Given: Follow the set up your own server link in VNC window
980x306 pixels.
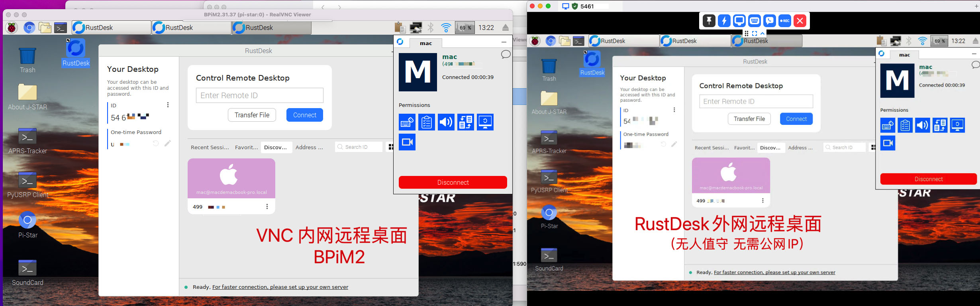Looking at the screenshot, I should [x=280, y=287].
